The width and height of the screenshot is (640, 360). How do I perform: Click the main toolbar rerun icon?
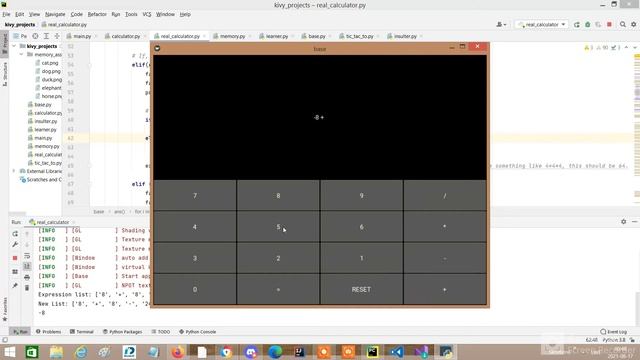tap(577, 24)
